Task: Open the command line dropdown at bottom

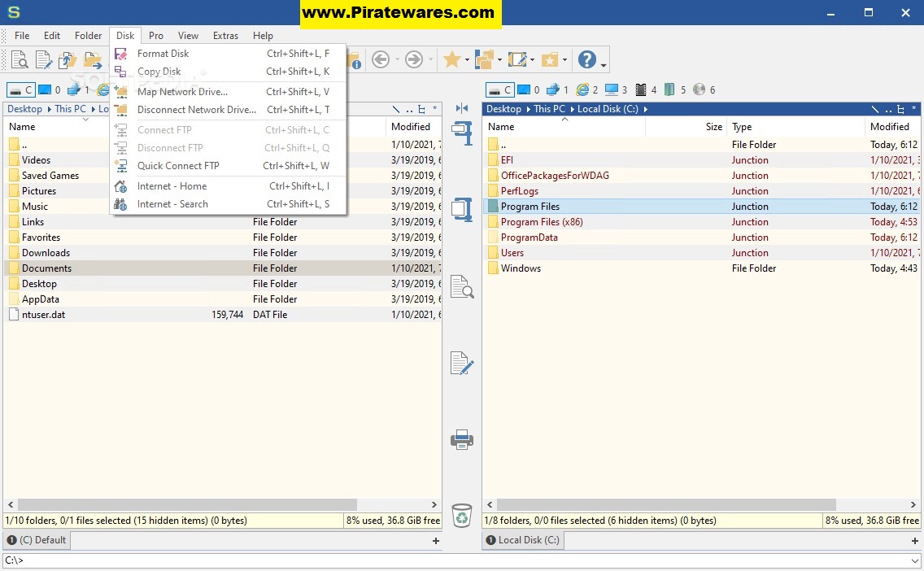Action: pyautogui.click(x=914, y=560)
